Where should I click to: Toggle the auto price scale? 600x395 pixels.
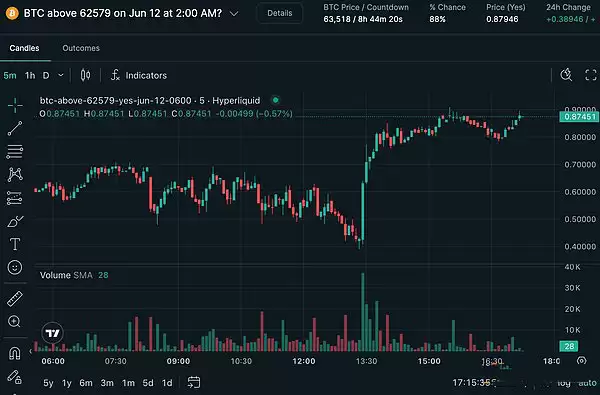[x=587, y=383]
